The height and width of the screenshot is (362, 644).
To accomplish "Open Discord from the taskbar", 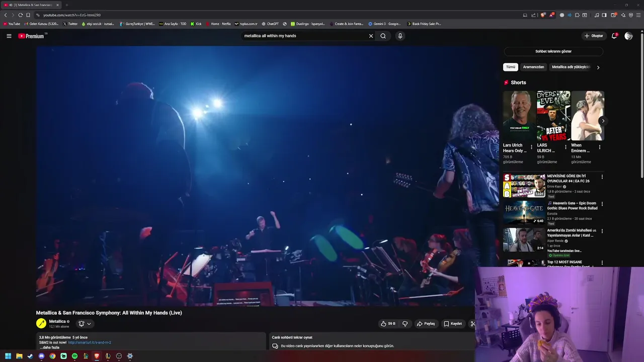I will 41,356.
